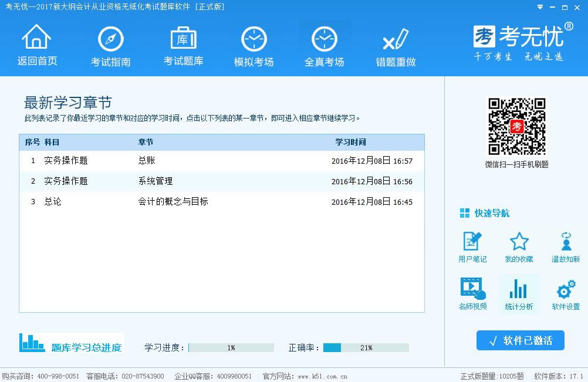Select the 系统管理 chapter row
This screenshot has width=588, height=382.
221,181
